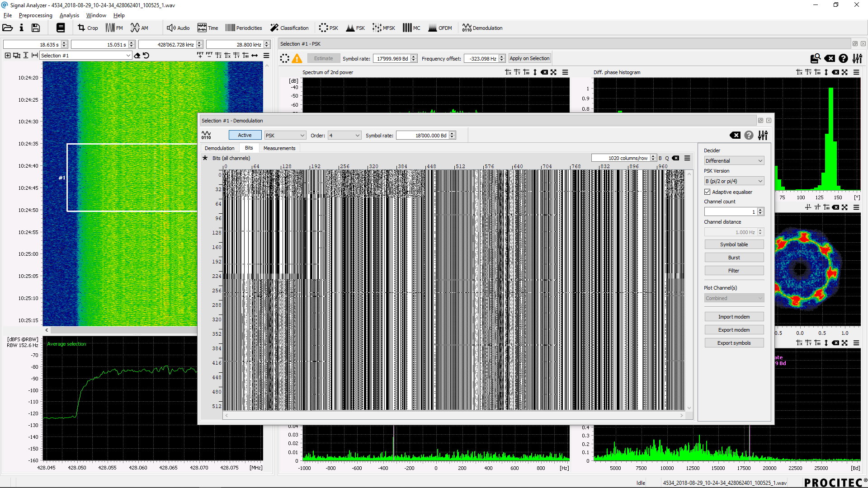Image resolution: width=868 pixels, height=488 pixels.
Task: Switch to the Measurements tab
Action: coord(279,148)
